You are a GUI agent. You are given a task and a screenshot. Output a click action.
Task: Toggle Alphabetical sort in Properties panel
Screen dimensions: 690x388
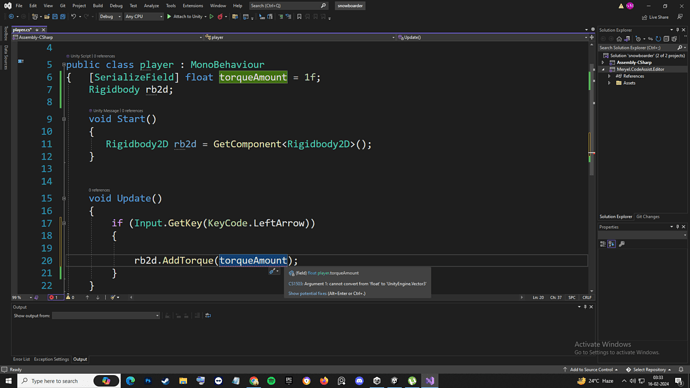point(612,244)
